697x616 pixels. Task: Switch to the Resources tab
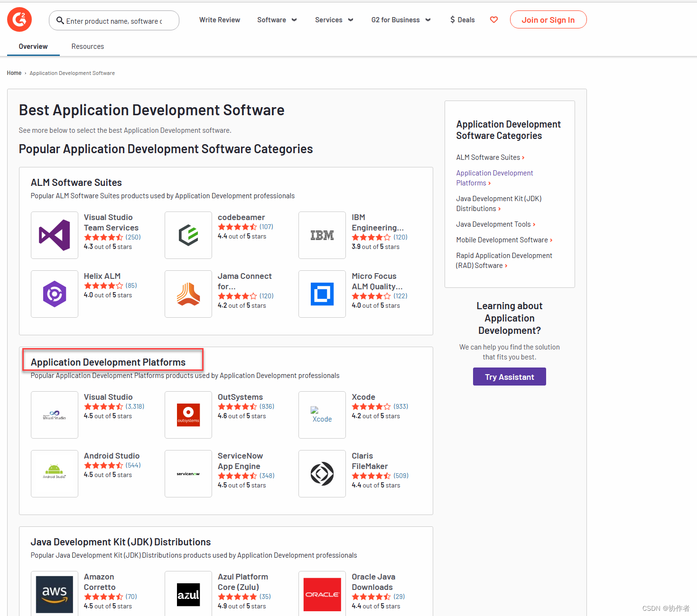point(88,46)
